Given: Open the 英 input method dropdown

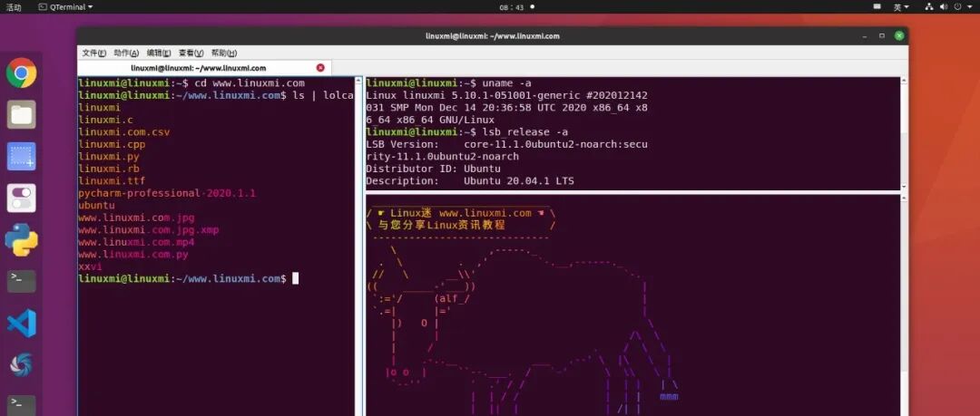Looking at the screenshot, I should click(901, 7).
